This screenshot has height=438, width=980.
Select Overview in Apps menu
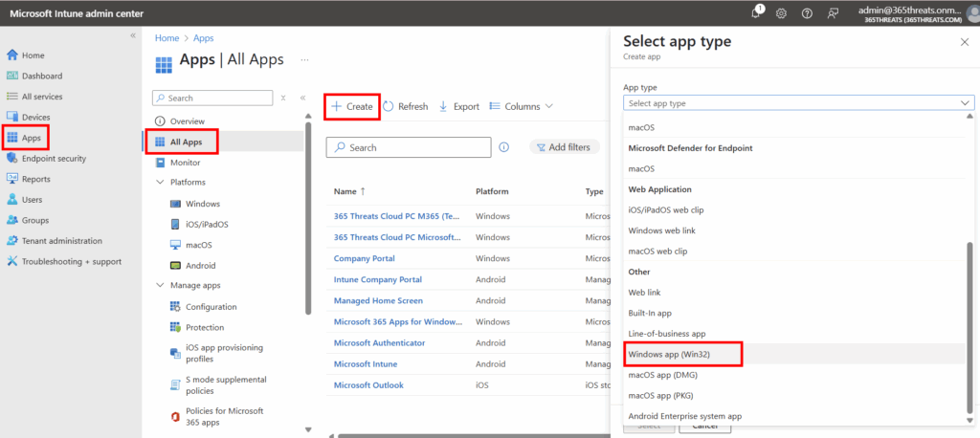(x=187, y=121)
